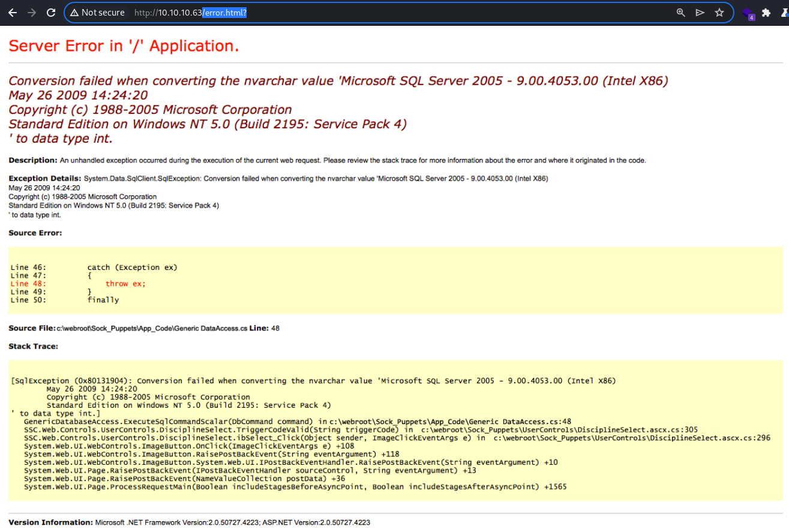Click 'Page.RaisePostBackEvent(NameValueCollection postData) +36' line
This screenshot has height=532, width=789.
point(185,479)
